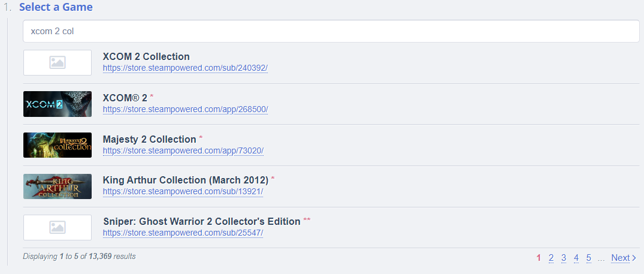644x274 pixels.
Task: Open the store link for sub/13921
Action: pyautogui.click(x=183, y=191)
